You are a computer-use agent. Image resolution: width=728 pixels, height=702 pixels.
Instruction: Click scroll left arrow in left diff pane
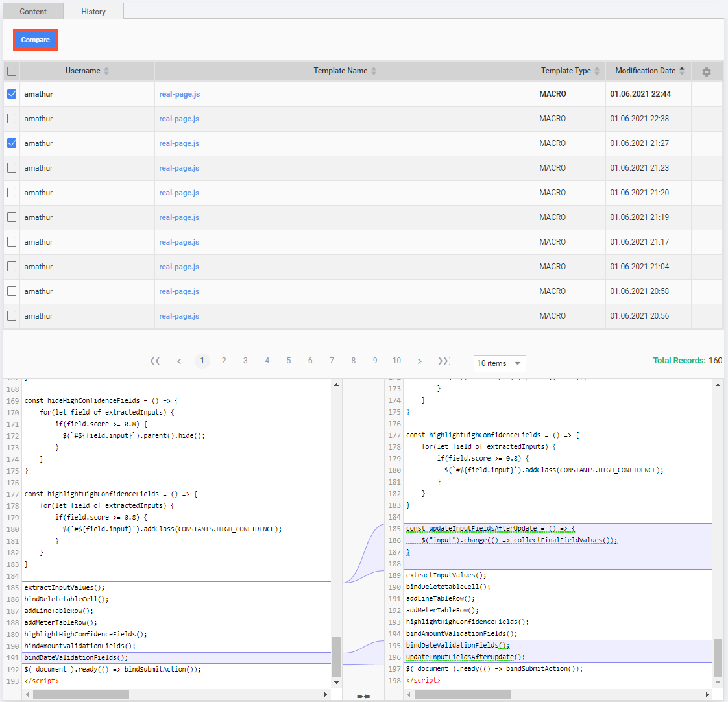(27, 695)
